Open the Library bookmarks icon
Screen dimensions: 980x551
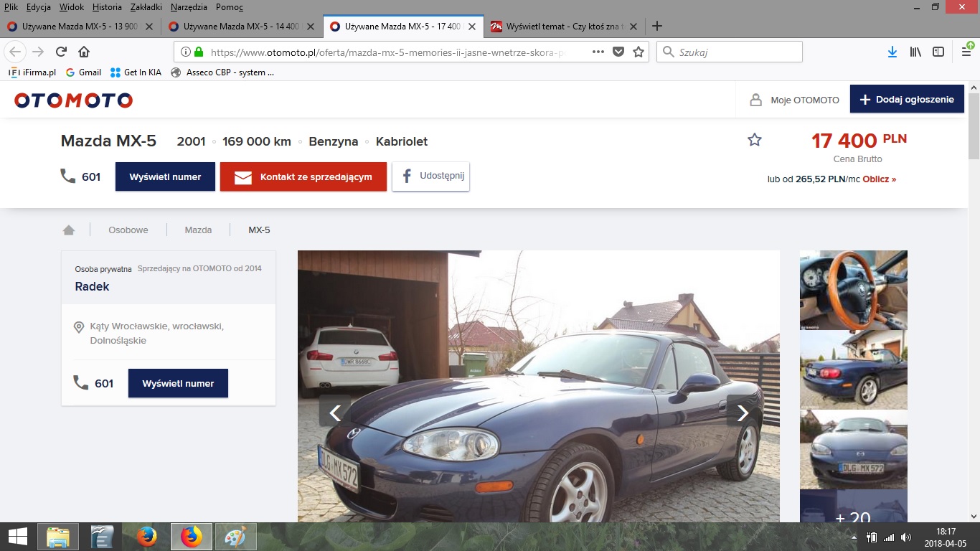(x=915, y=52)
